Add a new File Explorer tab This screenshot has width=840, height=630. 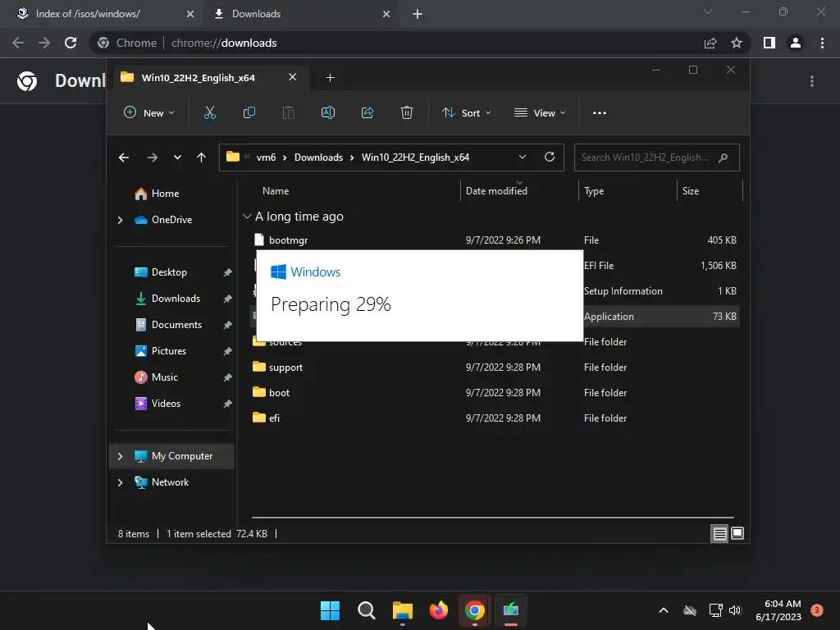tap(330, 78)
